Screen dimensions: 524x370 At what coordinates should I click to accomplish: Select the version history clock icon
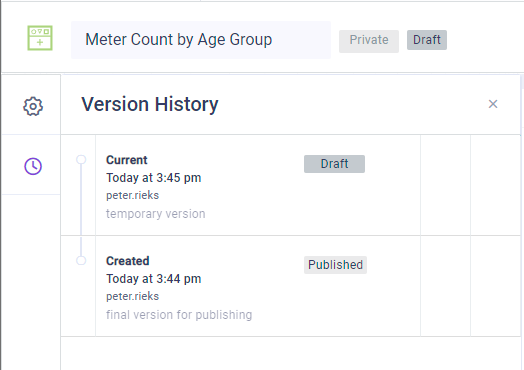click(33, 166)
